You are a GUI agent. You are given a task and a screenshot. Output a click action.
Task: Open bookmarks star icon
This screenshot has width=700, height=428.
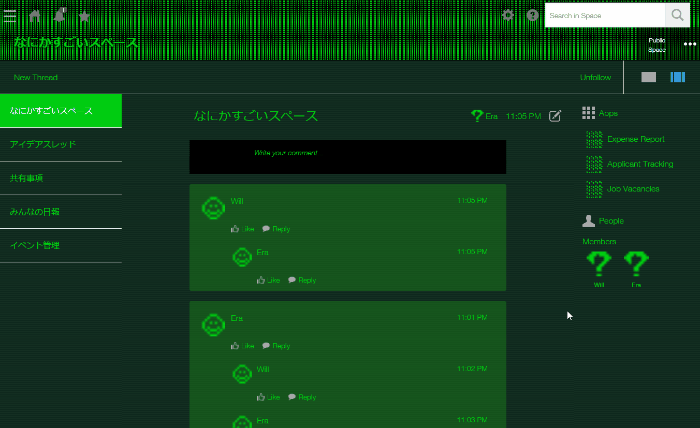[84, 16]
